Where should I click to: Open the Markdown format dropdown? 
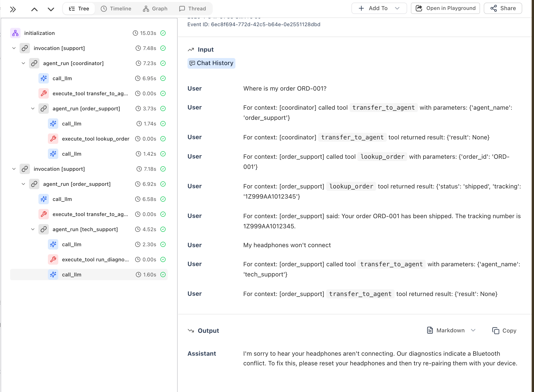tap(451, 330)
